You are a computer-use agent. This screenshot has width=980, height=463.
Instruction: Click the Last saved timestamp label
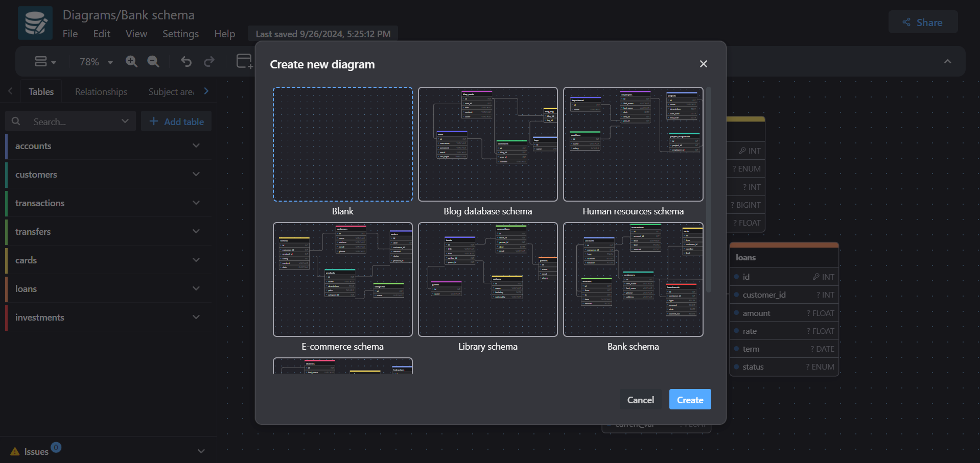click(323, 34)
